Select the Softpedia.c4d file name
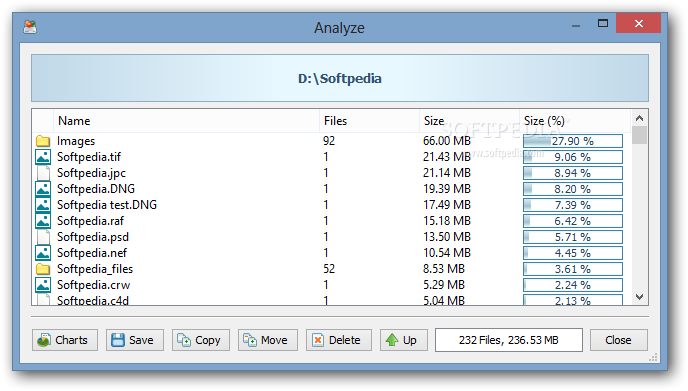The width and height of the screenshot is (688, 391). click(x=93, y=301)
